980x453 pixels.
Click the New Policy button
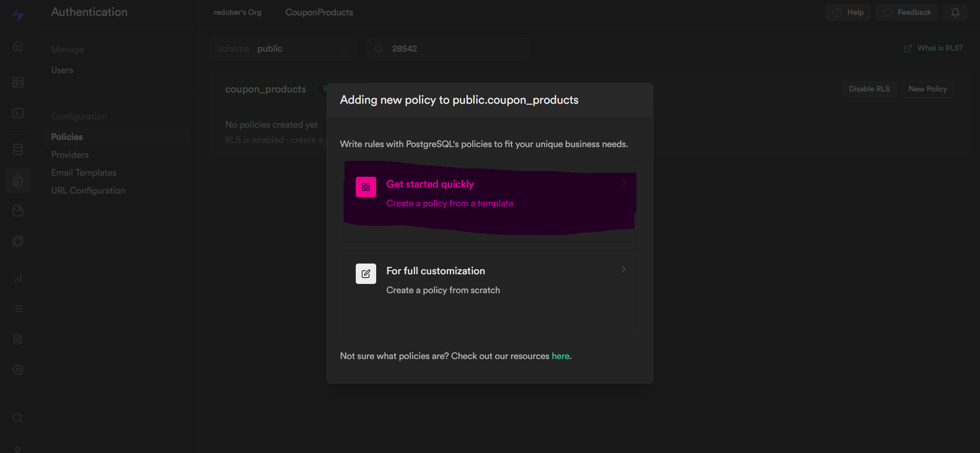click(927, 89)
